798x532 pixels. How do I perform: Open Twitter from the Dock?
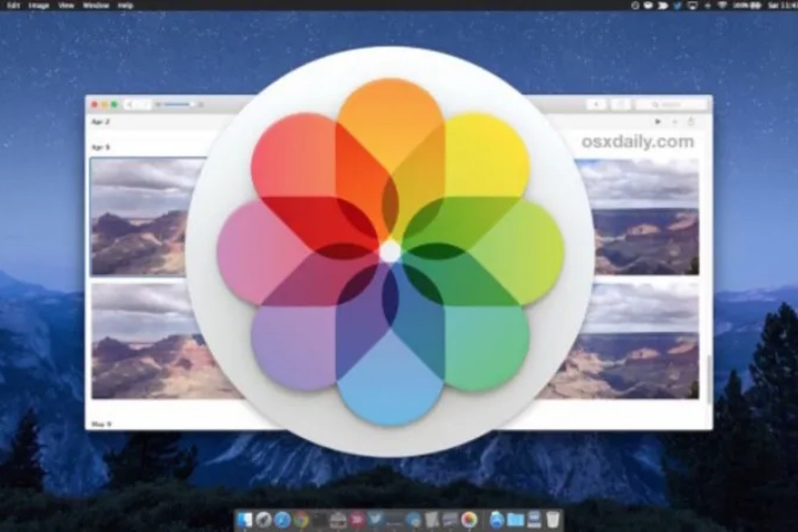tap(376, 519)
